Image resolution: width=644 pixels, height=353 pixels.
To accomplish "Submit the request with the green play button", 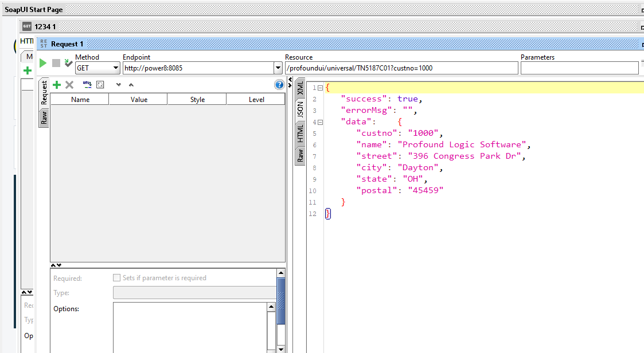I will pos(42,63).
